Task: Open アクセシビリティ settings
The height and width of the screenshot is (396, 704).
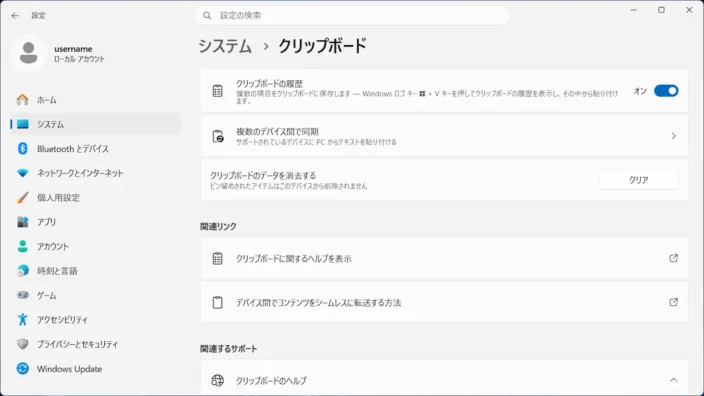Action: 95,320
